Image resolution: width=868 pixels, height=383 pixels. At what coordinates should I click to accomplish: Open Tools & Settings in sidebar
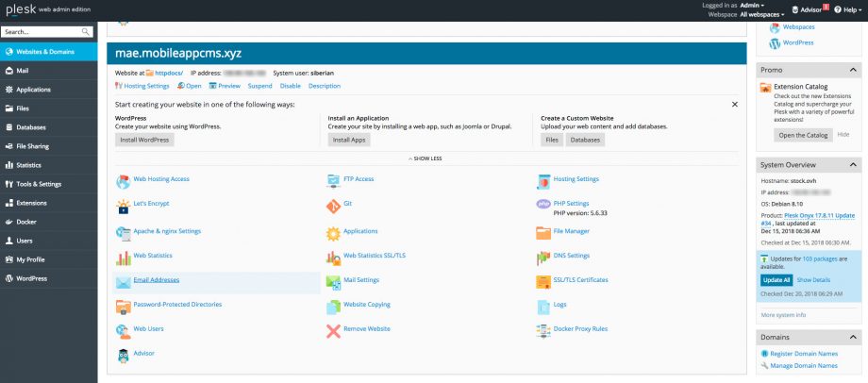pyautogui.click(x=39, y=184)
